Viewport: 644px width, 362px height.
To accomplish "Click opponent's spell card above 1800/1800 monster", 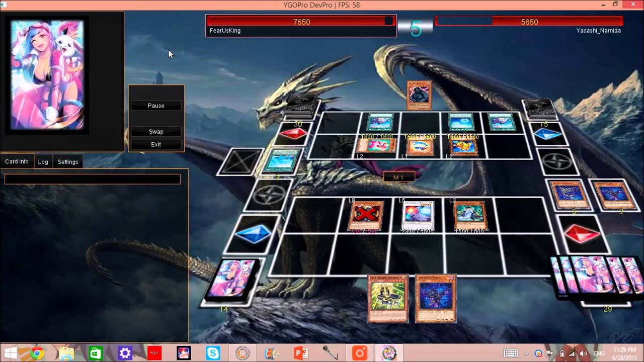I will [x=380, y=122].
